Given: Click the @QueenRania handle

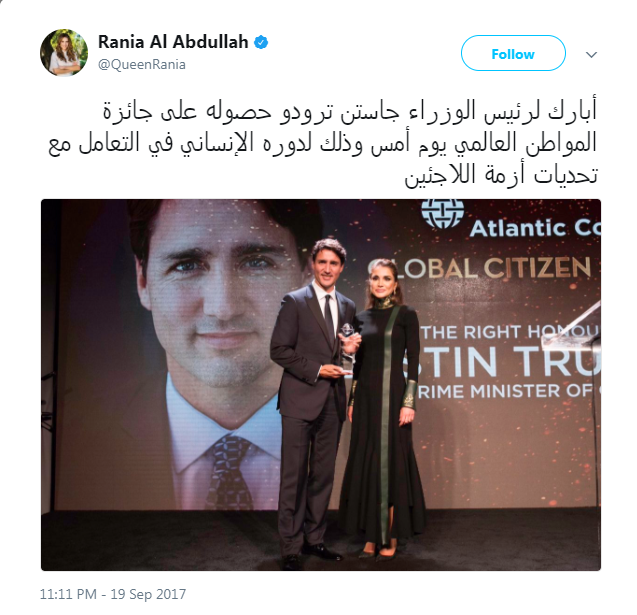Looking at the screenshot, I should click(142, 65).
